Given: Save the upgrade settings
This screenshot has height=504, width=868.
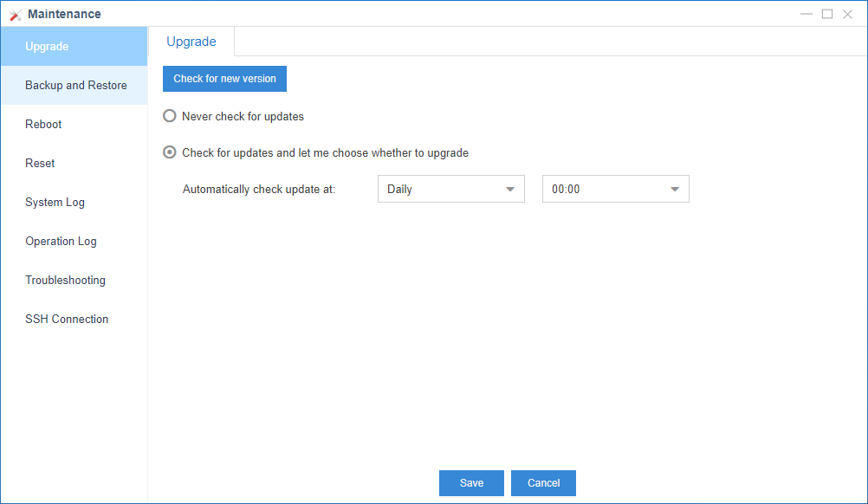Looking at the screenshot, I should point(471,483).
